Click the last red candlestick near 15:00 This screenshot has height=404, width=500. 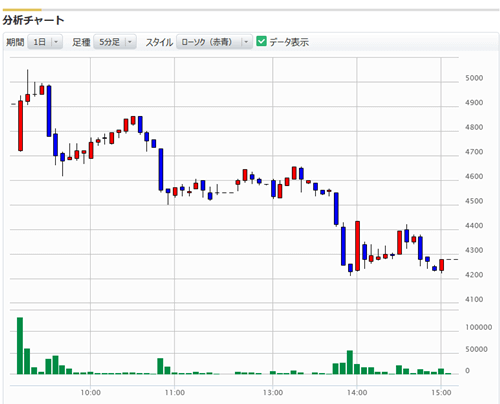point(442,265)
